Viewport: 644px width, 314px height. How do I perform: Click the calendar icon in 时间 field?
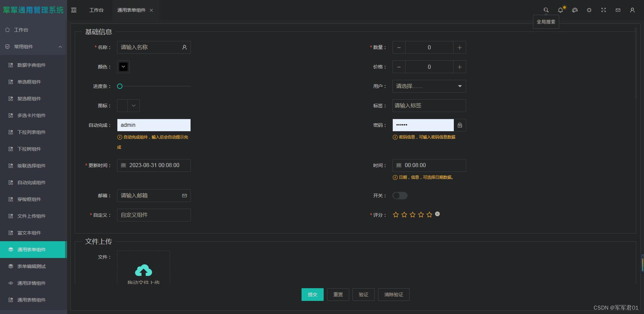399,165
